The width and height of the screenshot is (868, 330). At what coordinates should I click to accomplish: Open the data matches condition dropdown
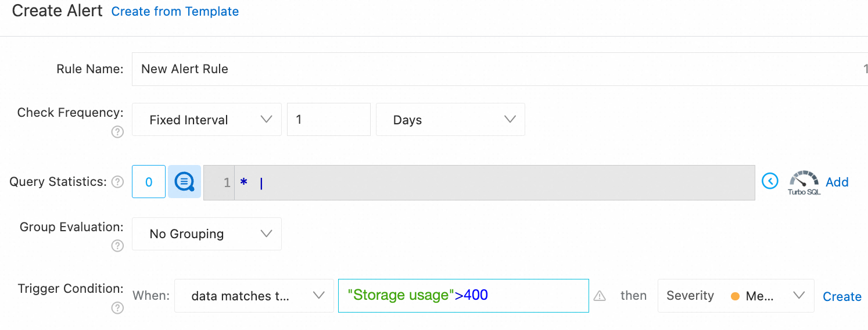[x=253, y=296]
